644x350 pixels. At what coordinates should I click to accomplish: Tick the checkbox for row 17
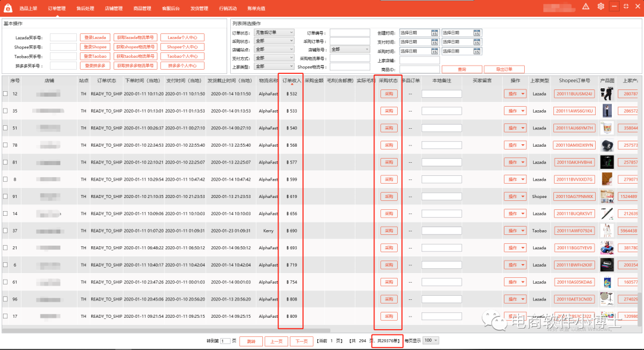click(5, 317)
